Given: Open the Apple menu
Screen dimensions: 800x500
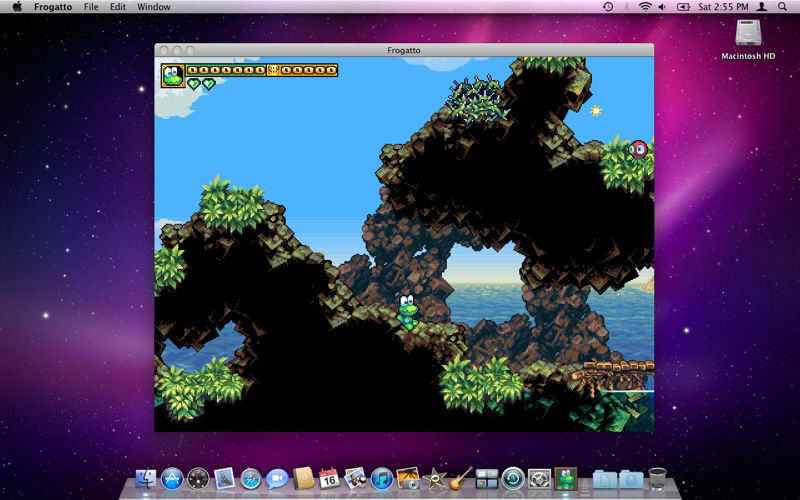Looking at the screenshot, I should point(17,7).
